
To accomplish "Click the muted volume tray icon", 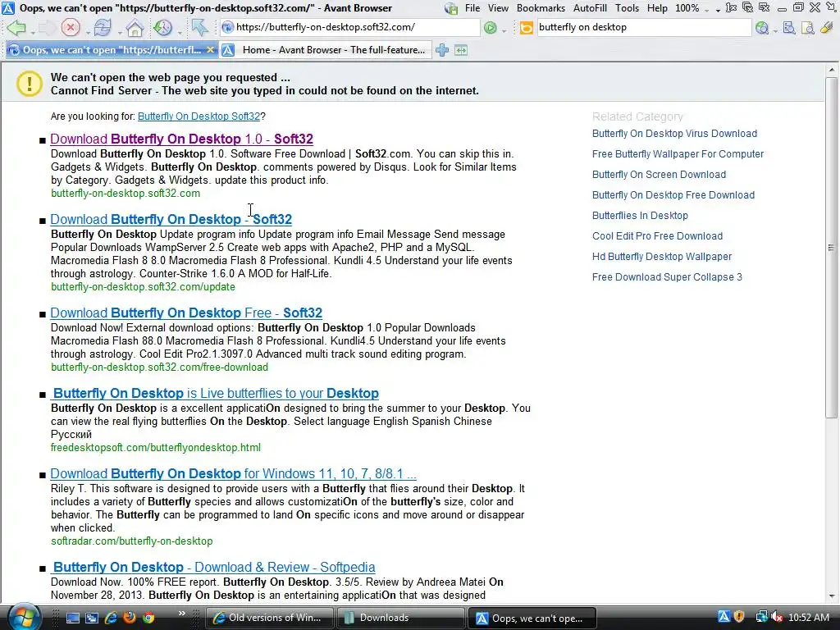I will [777, 617].
